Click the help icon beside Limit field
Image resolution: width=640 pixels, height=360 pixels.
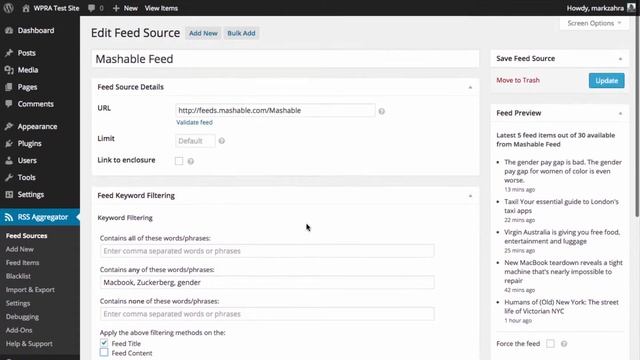coord(222,141)
